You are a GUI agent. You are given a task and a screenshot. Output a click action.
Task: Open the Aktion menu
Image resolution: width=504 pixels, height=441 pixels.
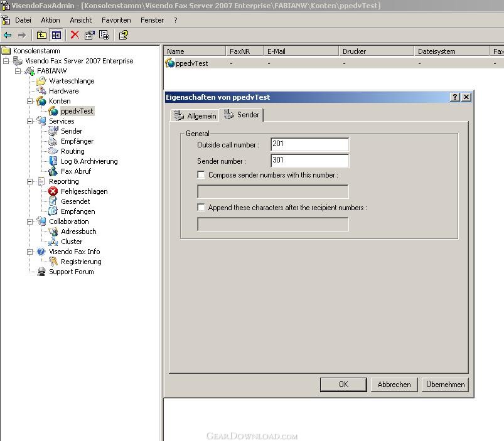(x=50, y=20)
